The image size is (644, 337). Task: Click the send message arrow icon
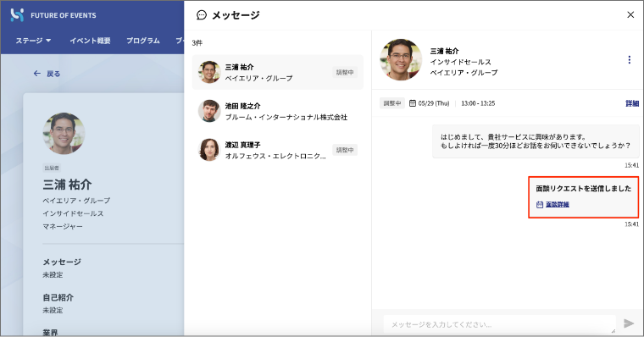click(629, 323)
